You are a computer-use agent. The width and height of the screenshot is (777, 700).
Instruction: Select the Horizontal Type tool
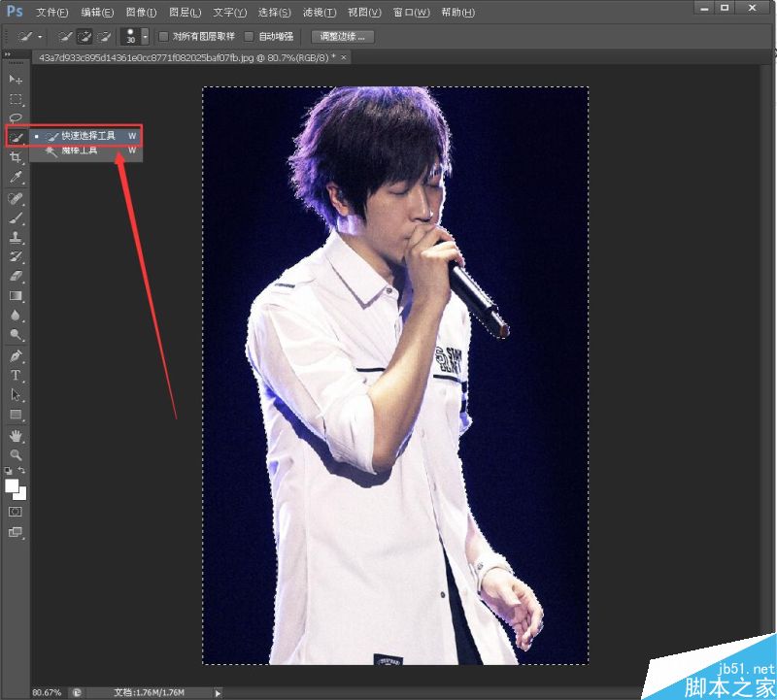click(16, 375)
